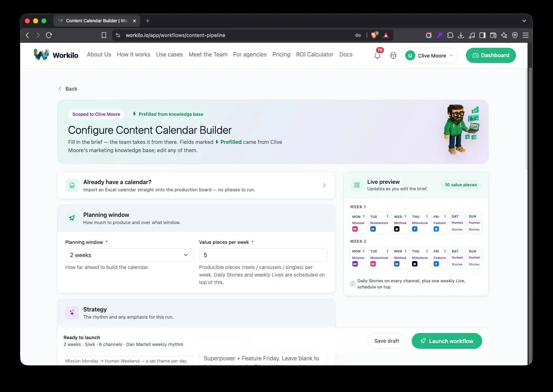Bookmark this page with bookmark icon

(104, 35)
